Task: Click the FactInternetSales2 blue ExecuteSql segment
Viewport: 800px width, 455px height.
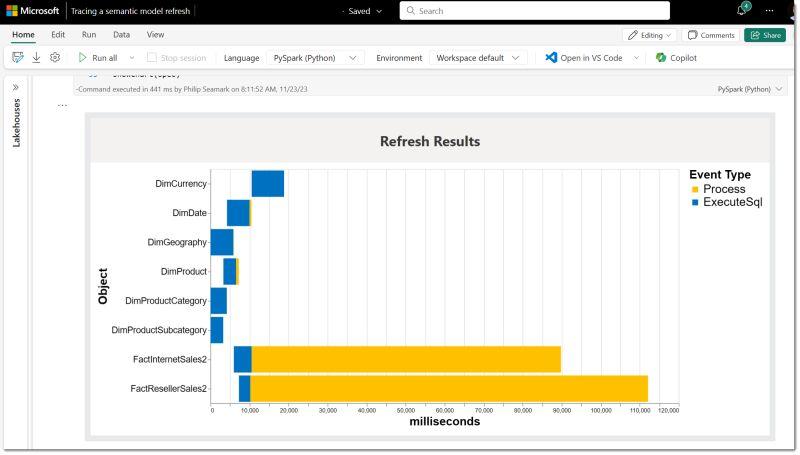Action: click(x=244, y=361)
